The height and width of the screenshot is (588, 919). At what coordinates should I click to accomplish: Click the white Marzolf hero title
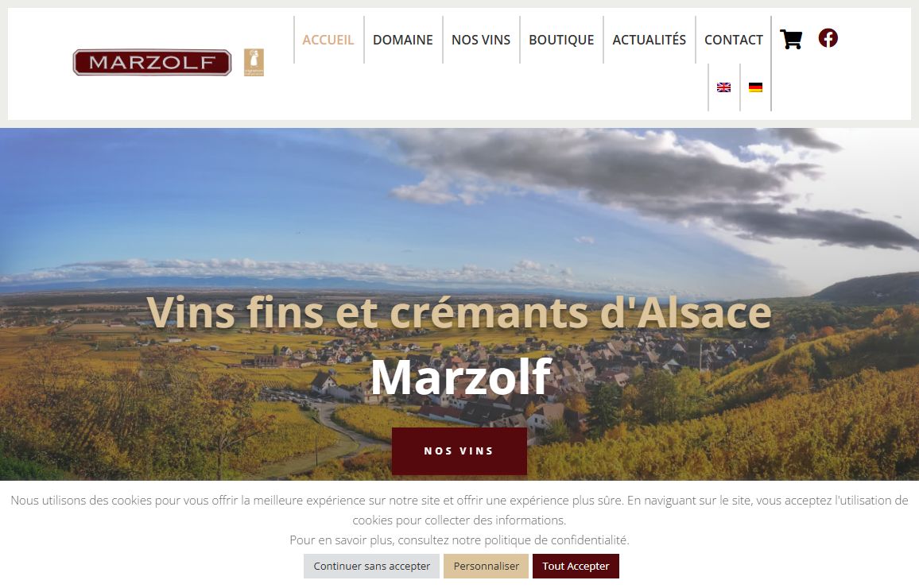(461, 377)
